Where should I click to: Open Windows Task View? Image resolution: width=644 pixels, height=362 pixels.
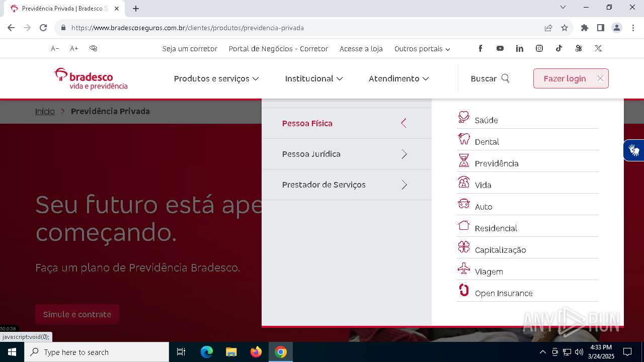[181, 352]
